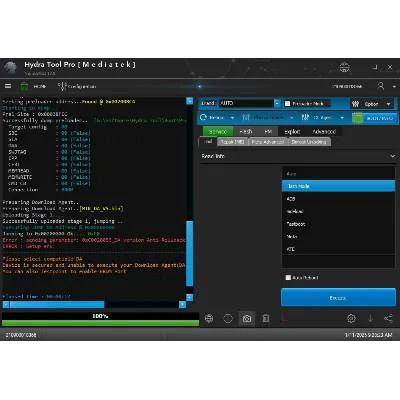Click the trash clear log icon
This screenshot has width=400, height=400.
[266, 318]
